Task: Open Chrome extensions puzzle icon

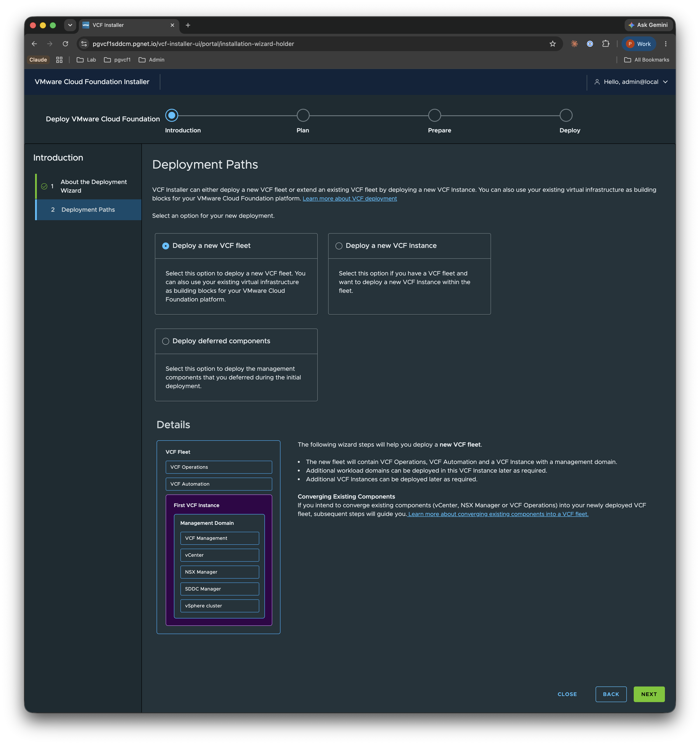Action: pyautogui.click(x=606, y=44)
